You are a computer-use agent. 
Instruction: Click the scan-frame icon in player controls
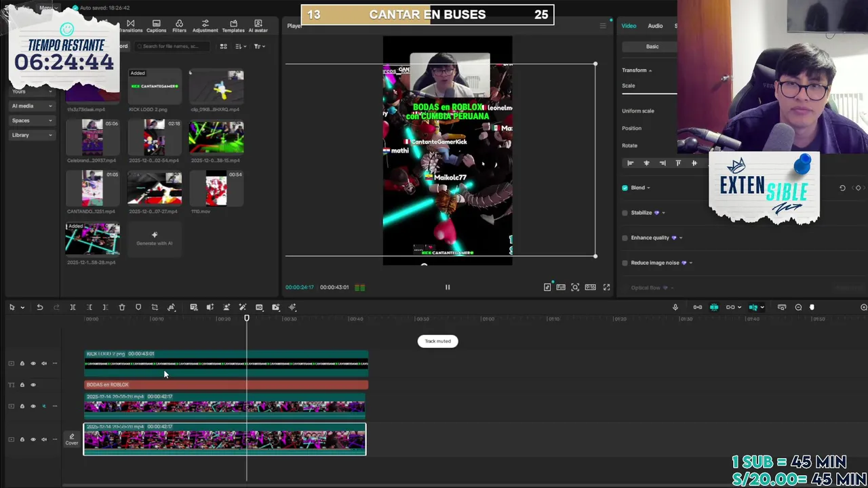click(x=575, y=287)
